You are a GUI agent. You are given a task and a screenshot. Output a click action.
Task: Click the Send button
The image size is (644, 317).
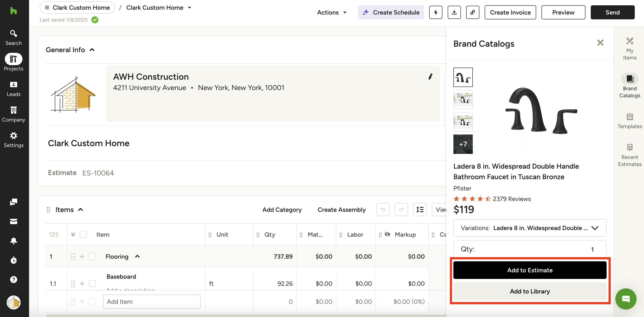tap(613, 12)
